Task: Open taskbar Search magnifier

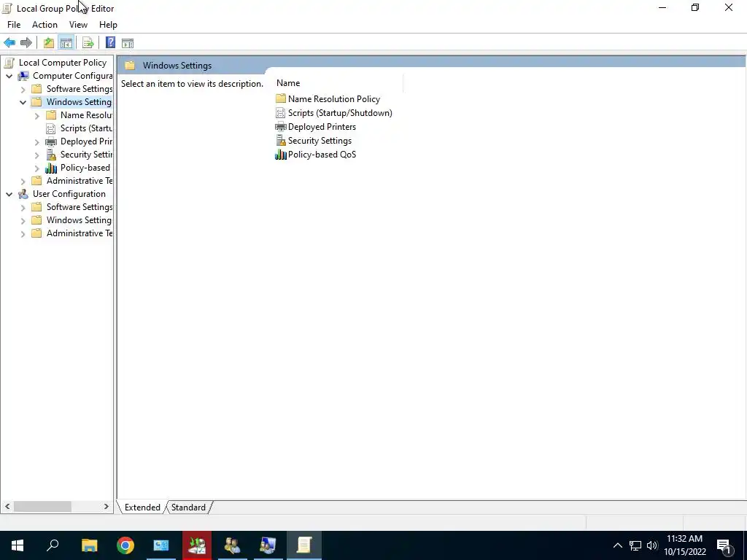Action: point(53,545)
